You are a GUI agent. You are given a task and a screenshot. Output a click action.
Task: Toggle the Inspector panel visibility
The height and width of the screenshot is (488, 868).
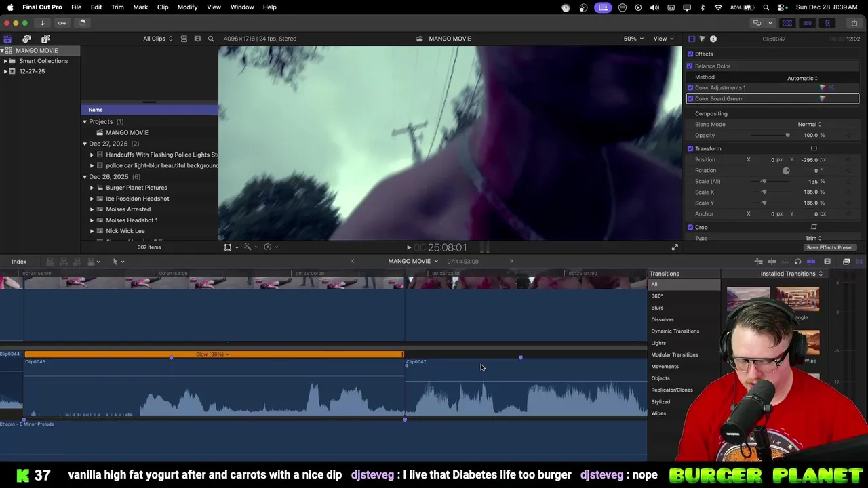coord(827,23)
